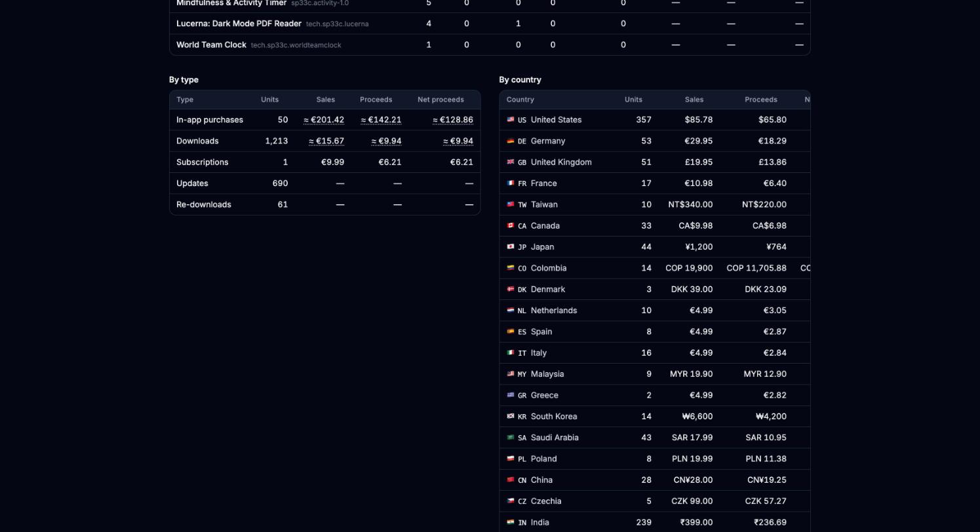980x532 pixels.
Task: Click the Greece flag icon
Action: 511,395
